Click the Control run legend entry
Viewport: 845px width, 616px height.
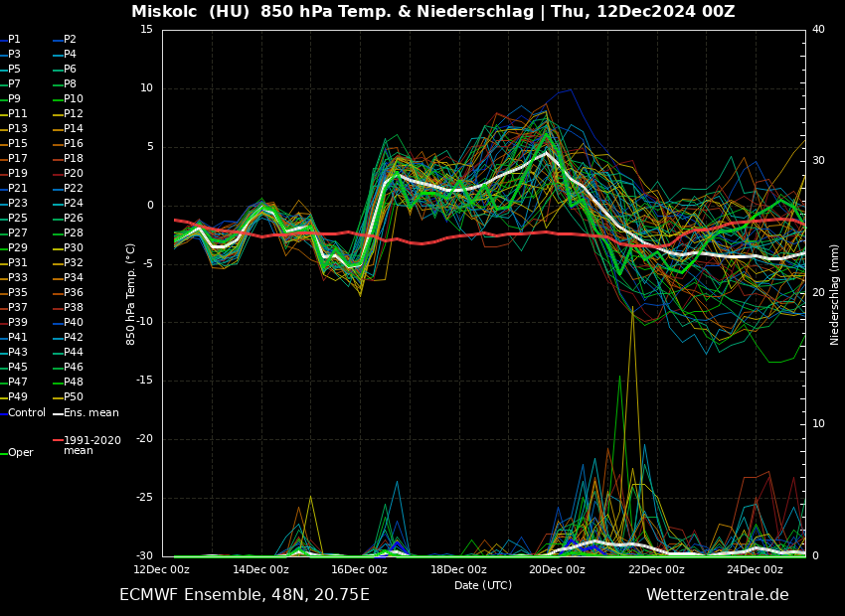tap(26, 413)
